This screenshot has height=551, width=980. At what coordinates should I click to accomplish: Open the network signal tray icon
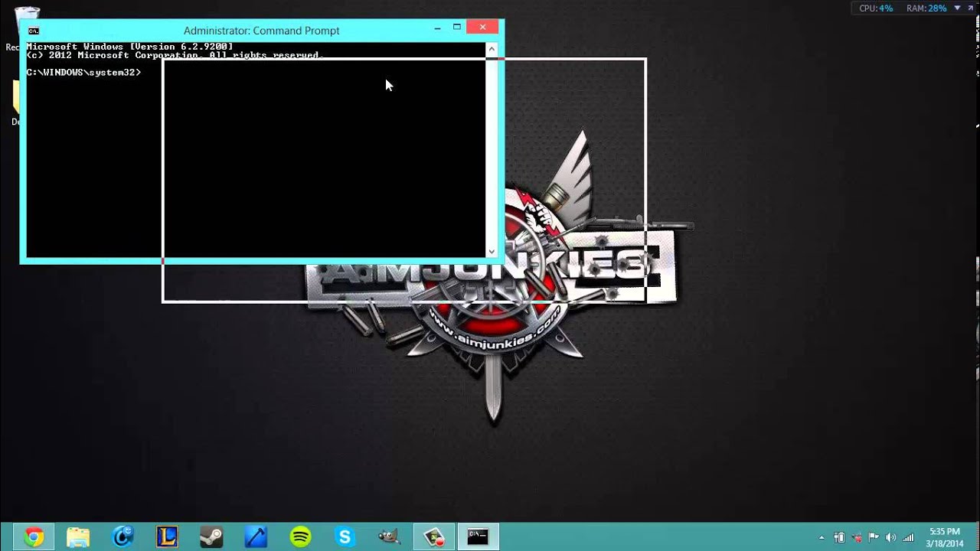coord(908,538)
